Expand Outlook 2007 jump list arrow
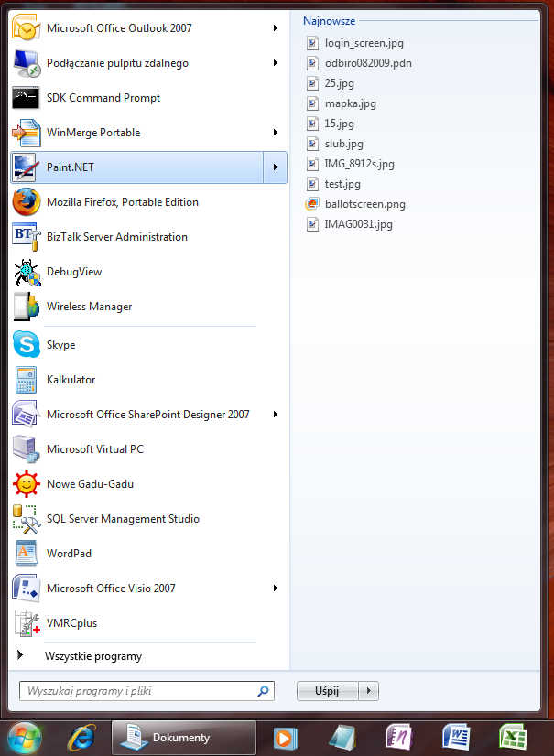 275,28
